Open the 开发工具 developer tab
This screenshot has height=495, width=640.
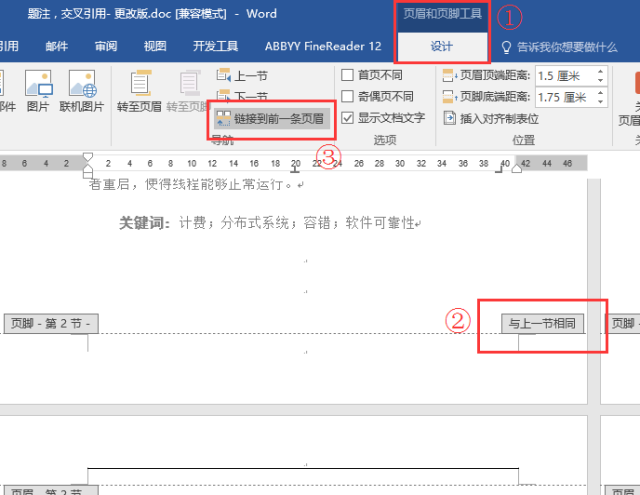pyautogui.click(x=215, y=46)
